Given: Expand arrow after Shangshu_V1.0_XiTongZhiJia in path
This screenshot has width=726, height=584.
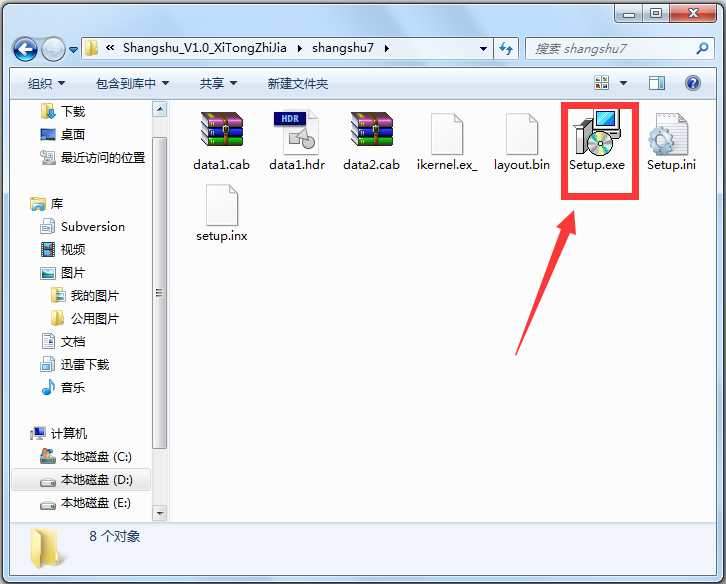Looking at the screenshot, I should tap(300, 48).
